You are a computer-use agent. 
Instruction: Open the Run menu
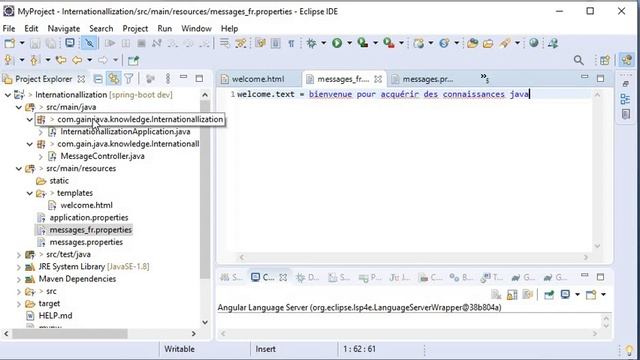(164, 29)
